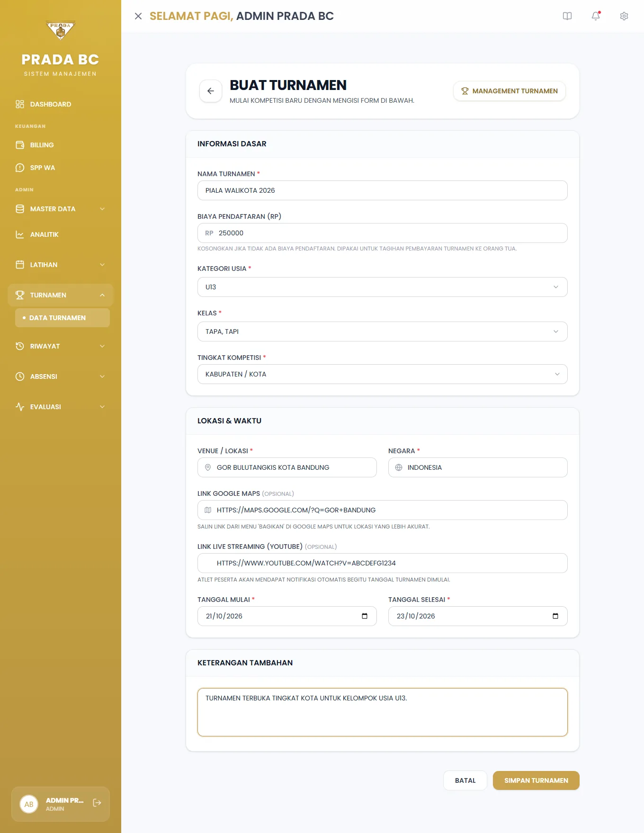Focus Nama Turnamen input field

382,190
